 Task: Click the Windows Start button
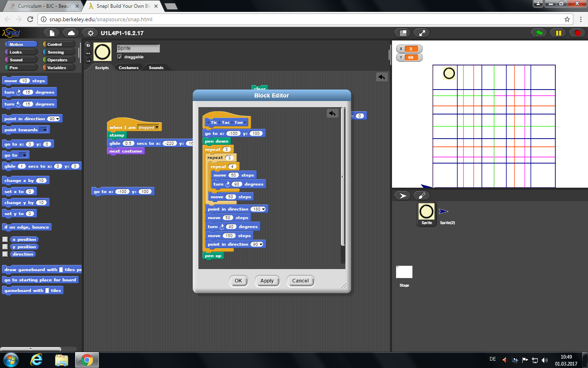[11, 360]
